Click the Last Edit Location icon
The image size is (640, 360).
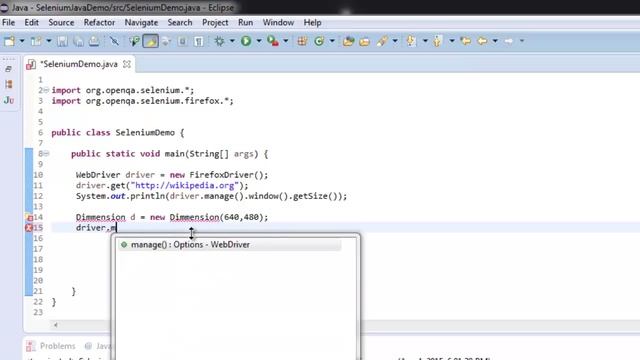[465, 41]
